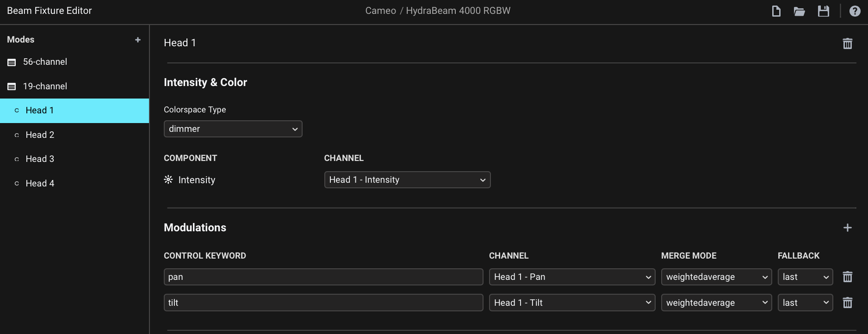The image size is (868, 334).
Task: Open a fixture file from folder
Action: click(799, 11)
